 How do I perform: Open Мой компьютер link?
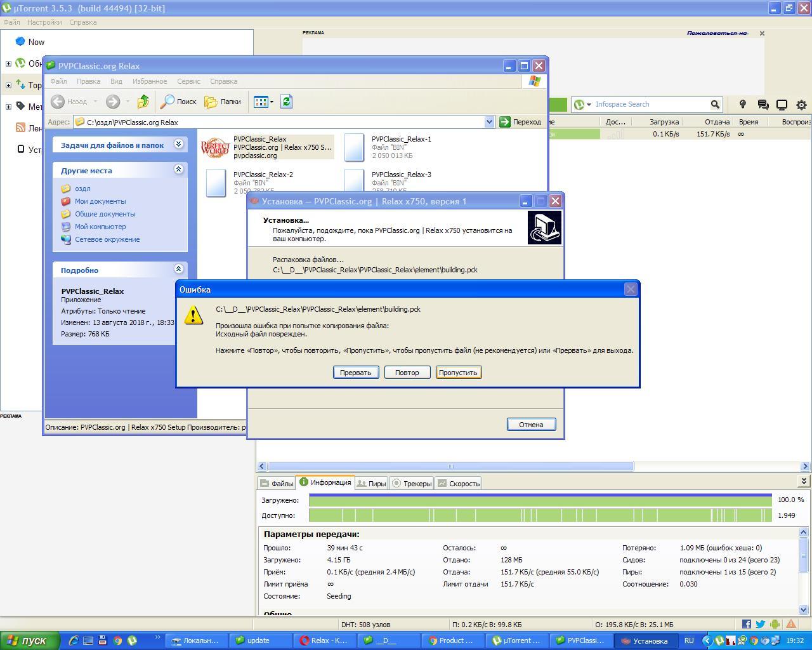coord(100,227)
